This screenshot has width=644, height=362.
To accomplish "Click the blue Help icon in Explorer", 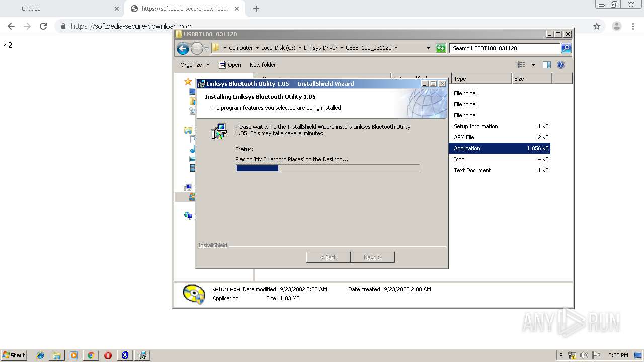I will [561, 65].
